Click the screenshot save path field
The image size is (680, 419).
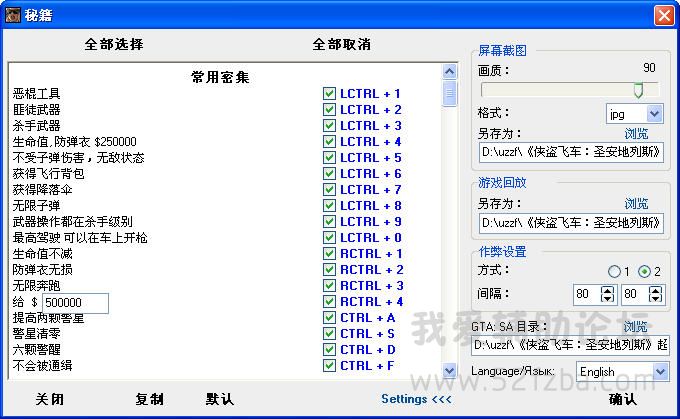tap(571, 152)
